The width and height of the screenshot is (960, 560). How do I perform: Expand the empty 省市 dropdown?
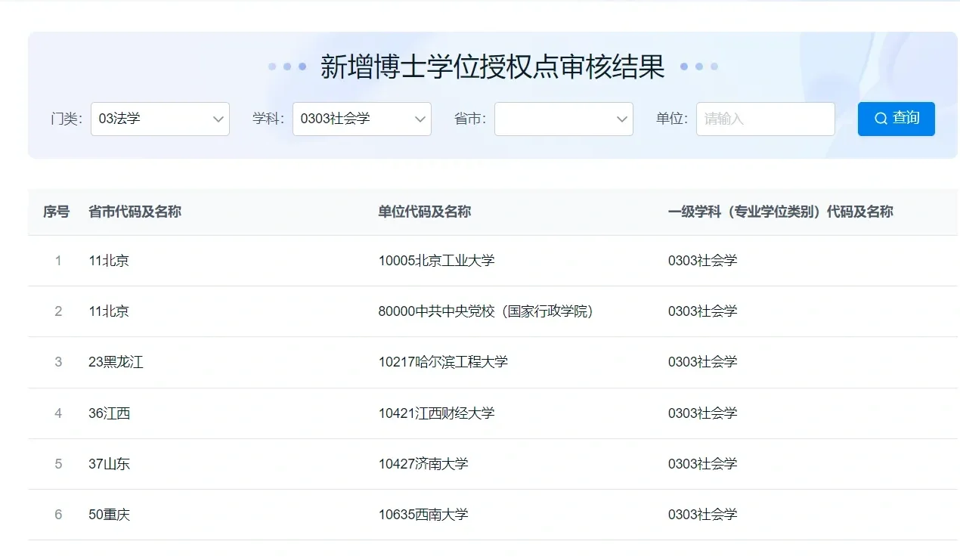563,119
